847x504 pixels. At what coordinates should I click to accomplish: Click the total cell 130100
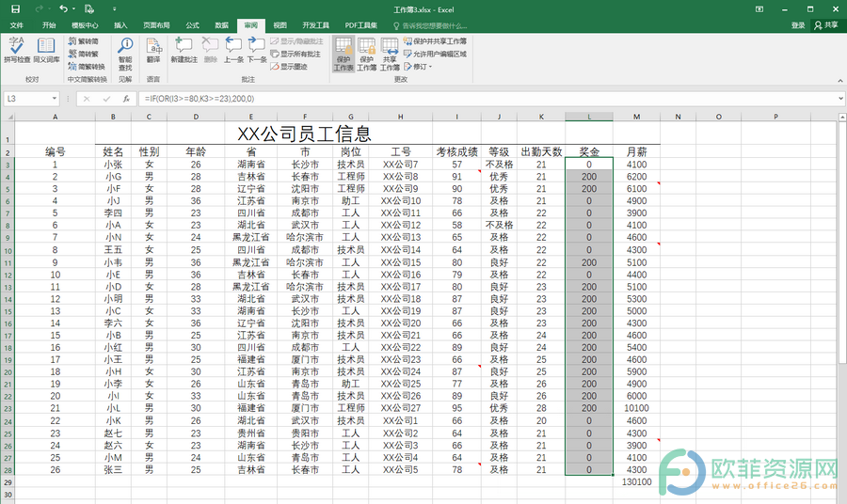tap(636, 481)
